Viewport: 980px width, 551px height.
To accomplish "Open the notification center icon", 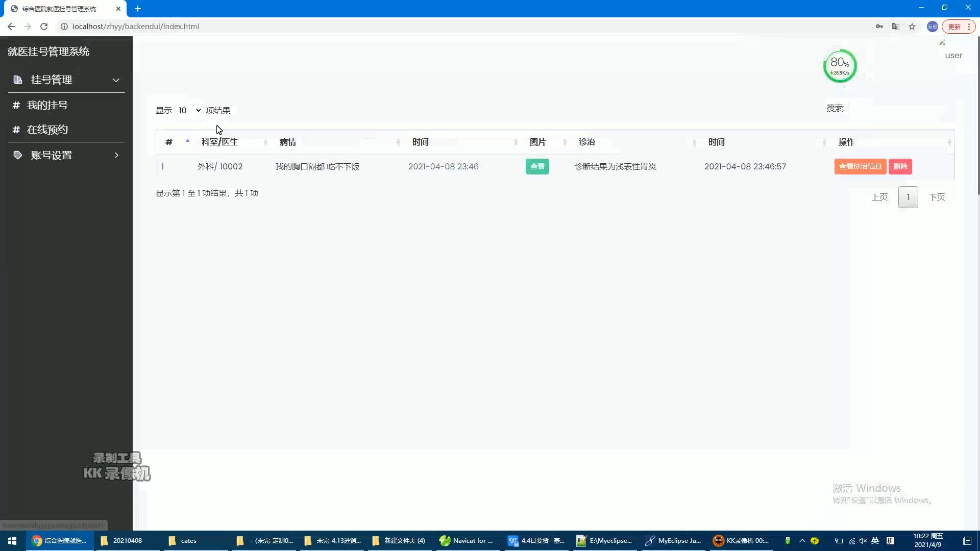I will pos(967,541).
